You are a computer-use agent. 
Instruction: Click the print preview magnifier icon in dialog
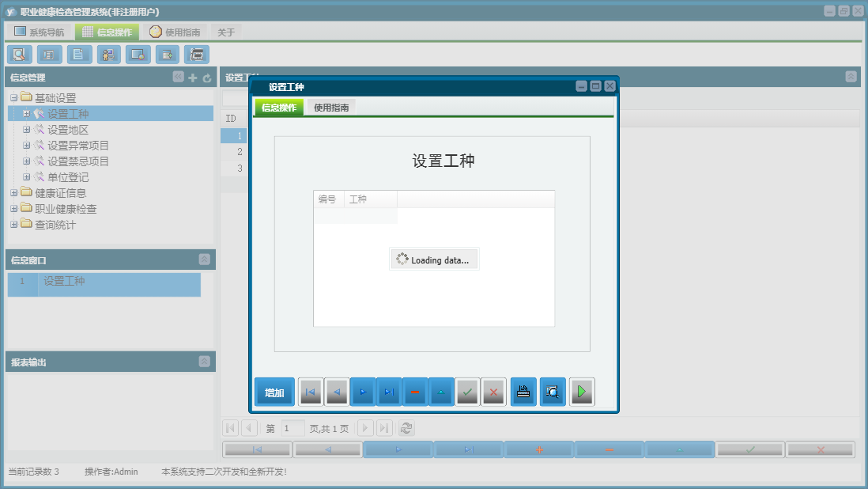coord(553,392)
